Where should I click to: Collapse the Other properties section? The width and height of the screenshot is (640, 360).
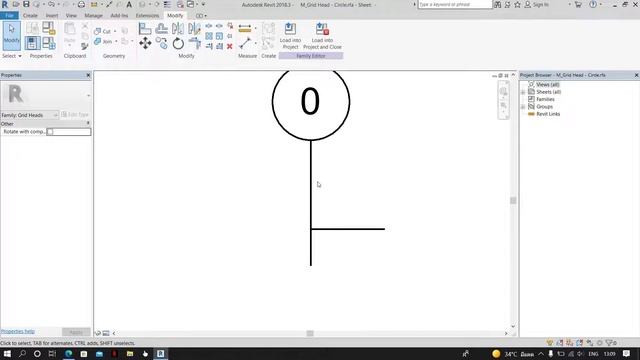(x=88, y=123)
